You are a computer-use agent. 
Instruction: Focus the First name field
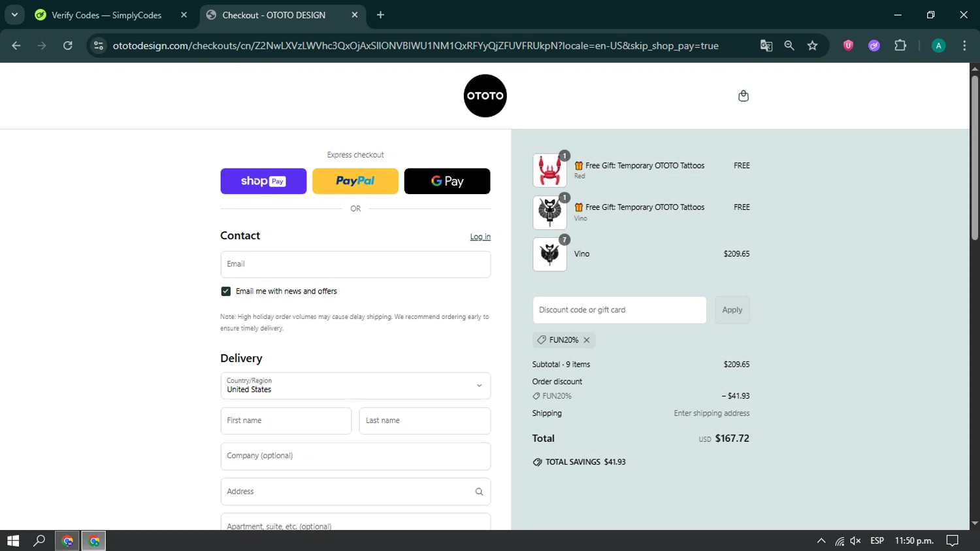click(286, 421)
